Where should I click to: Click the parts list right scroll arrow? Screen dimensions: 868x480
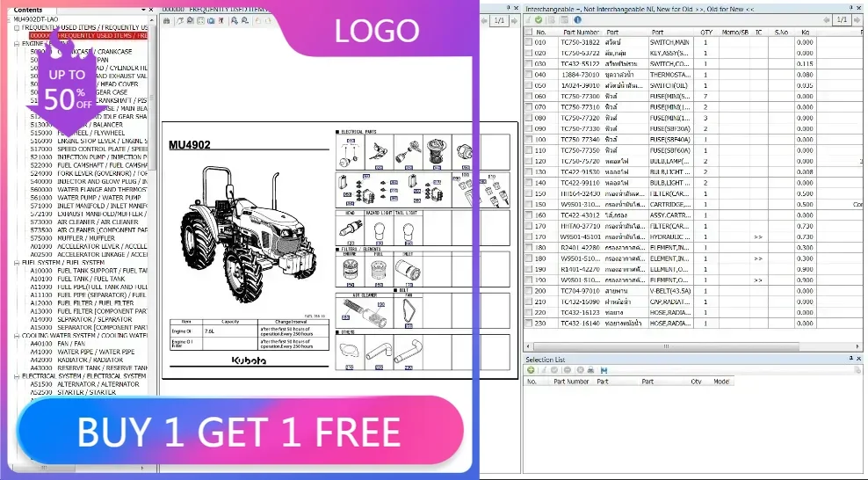click(x=857, y=346)
